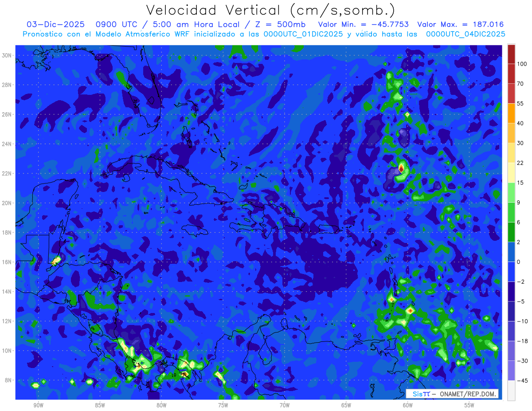Click the dark red updraft maximum near 22N

pyautogui.click(x=401, y=168)
